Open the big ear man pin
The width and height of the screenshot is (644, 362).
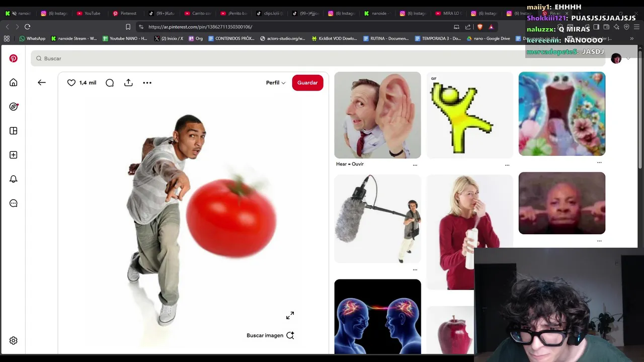(x=377, y=115)
